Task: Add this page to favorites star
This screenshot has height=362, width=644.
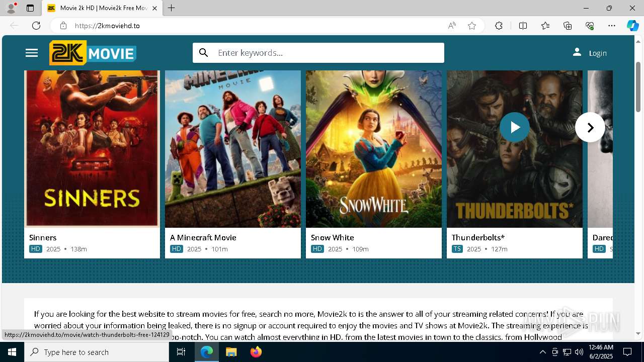Action: (472, 26)
